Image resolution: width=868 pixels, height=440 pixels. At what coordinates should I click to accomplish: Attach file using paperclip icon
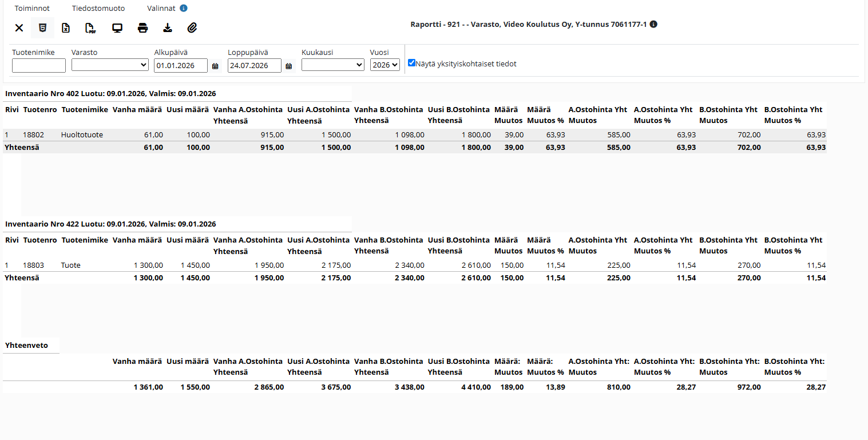pyautogui.click(x=192, y=28)
